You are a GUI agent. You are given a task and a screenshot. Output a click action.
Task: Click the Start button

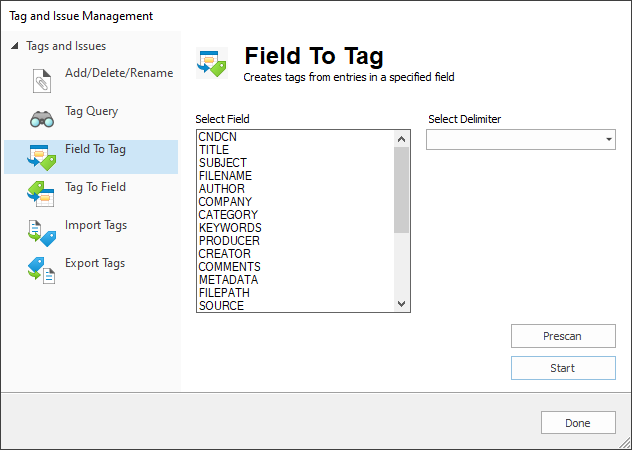coord(563,368)
